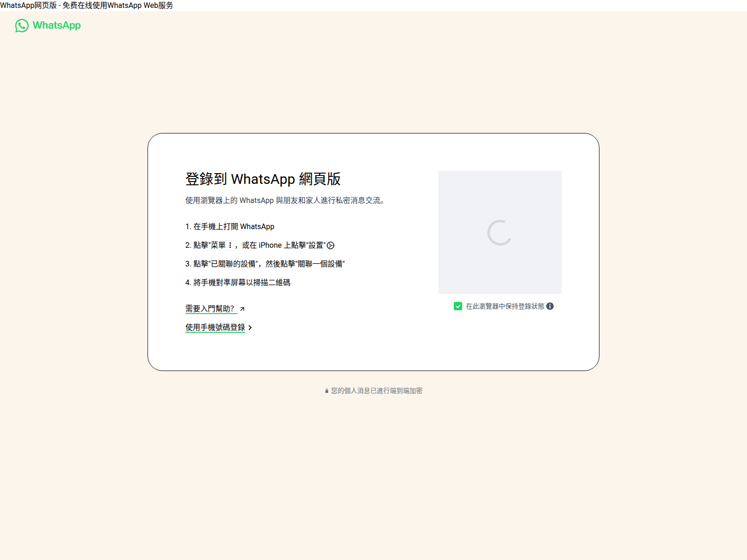Click the loading spinner in the QR area
Image resolution: width=747 pixels, height=560 pixels.
[x=500, y=232]
